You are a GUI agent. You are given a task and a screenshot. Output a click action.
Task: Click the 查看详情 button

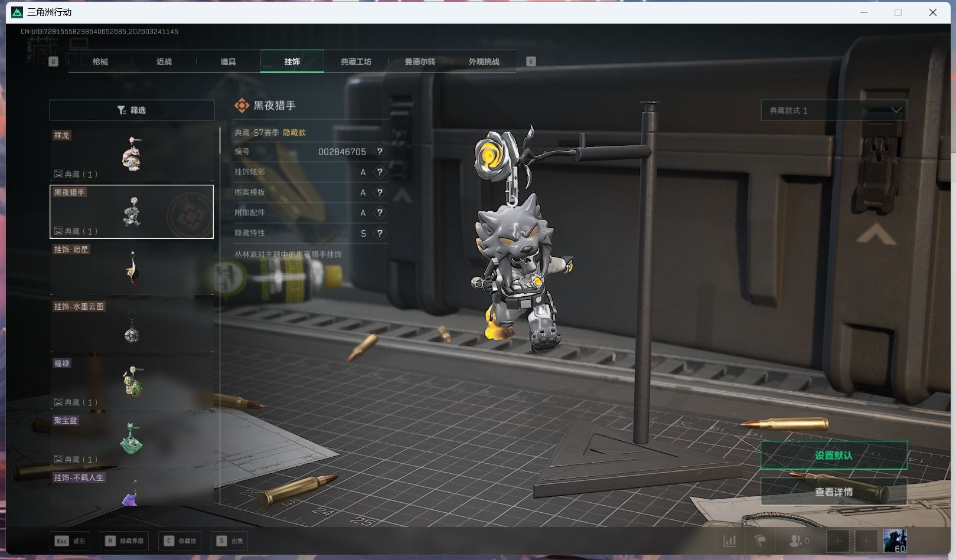[x=833, y=492]
